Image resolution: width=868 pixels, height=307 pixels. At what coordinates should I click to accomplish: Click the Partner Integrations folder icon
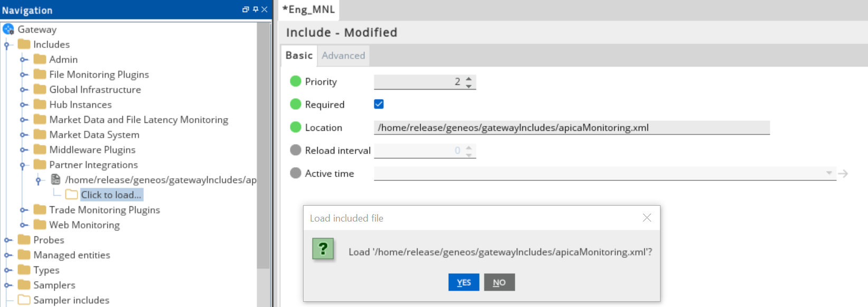pos(40,165)
